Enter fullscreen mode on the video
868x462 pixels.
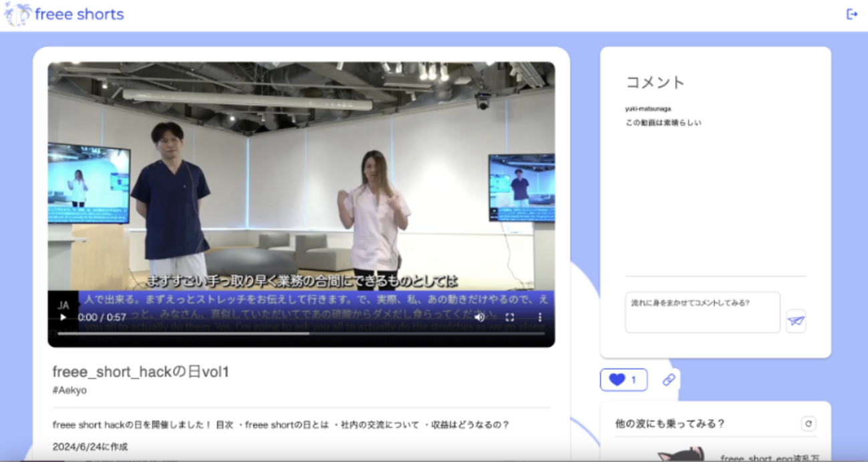point(510,318)
